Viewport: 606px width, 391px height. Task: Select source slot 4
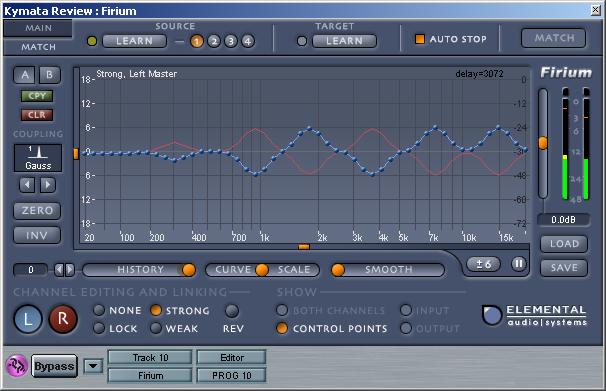[248, 41]
